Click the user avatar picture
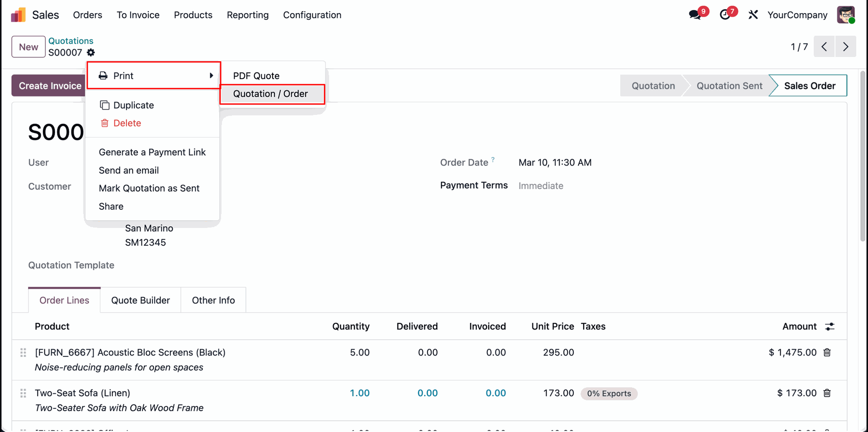The image size is (868, 432). coord(845,15)
